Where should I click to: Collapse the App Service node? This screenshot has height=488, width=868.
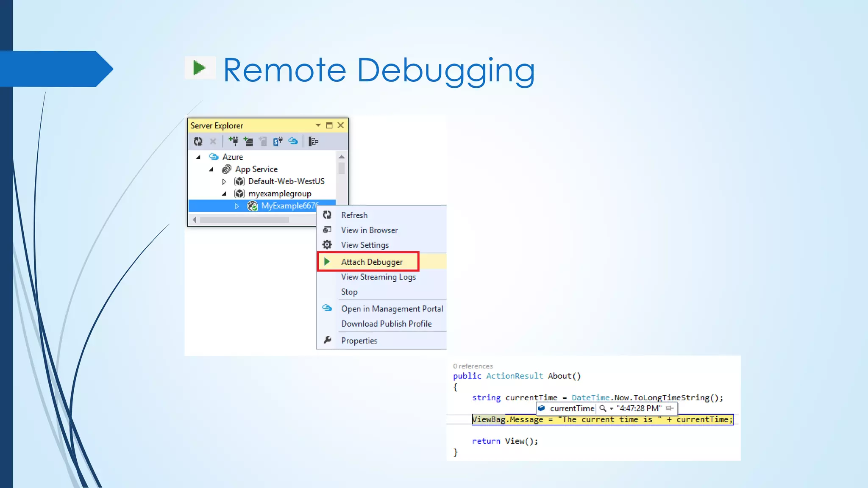pos(211,169)
